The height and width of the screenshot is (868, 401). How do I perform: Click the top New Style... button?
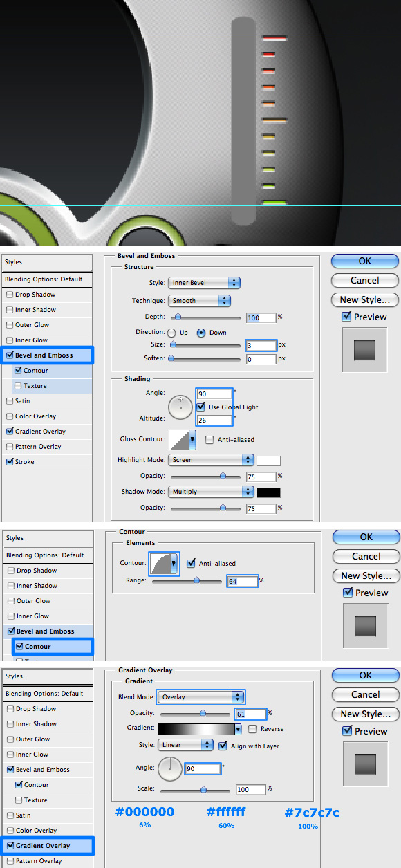(x=365, y=299)
